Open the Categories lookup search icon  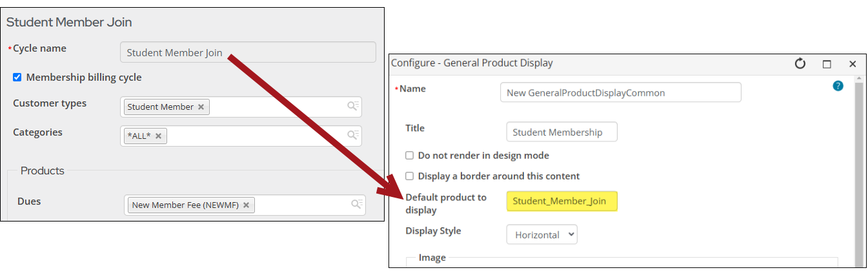point(353,136)
